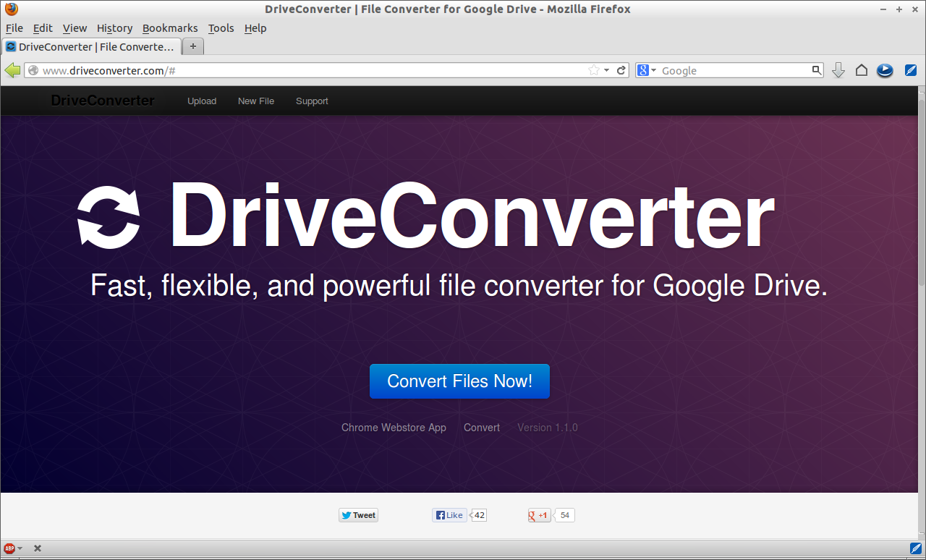Reload the page with the refresh icon
Viewport: 926px width, 560px height.
click(621, 70)
